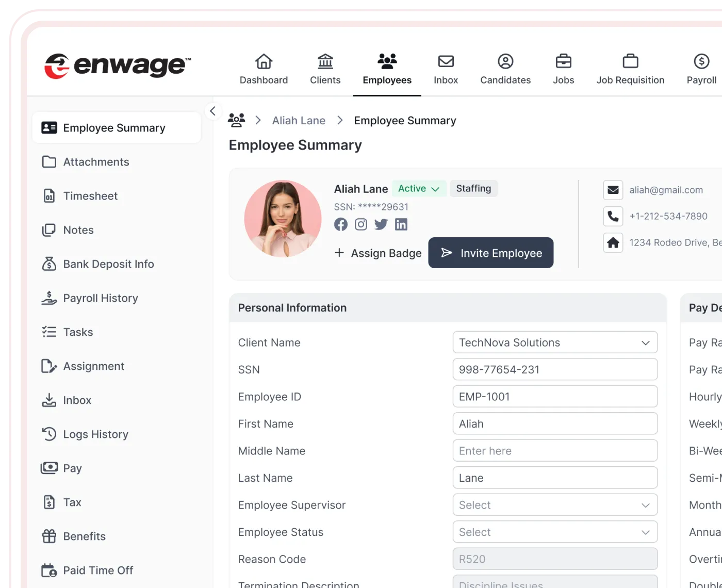Open the LinkedIn profile icon
Image resolution: width=722 pixels, height=588 pixels.
pyautogui.click(x=401, y=224)
